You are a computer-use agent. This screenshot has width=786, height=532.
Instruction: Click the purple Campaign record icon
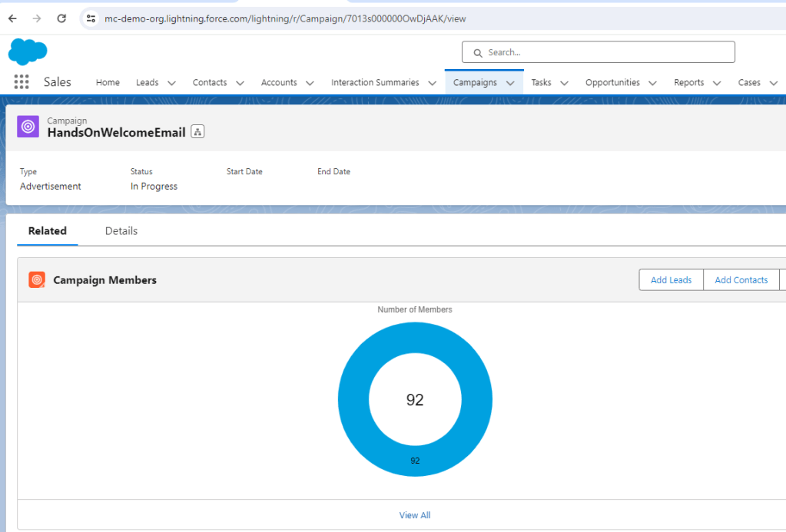pyautogui.click(x=28, y=127)
